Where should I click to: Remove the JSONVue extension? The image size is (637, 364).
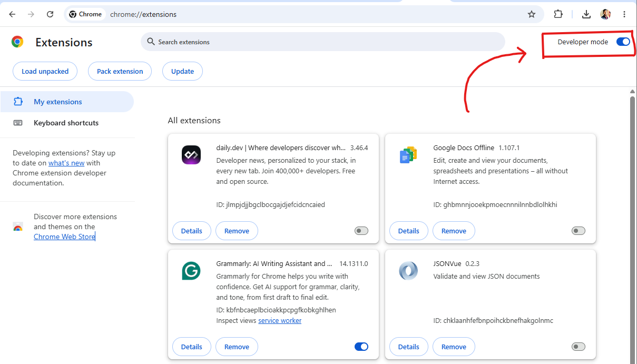coord(454,347)
